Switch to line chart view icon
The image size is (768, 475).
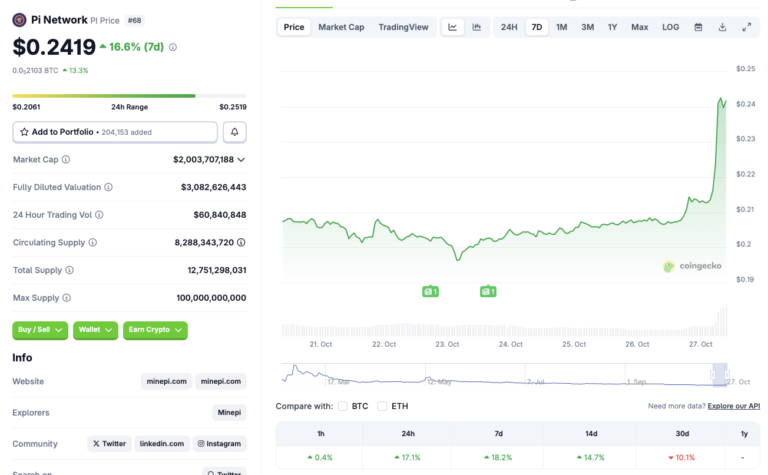pyautogui.click(x=452, y=27)
